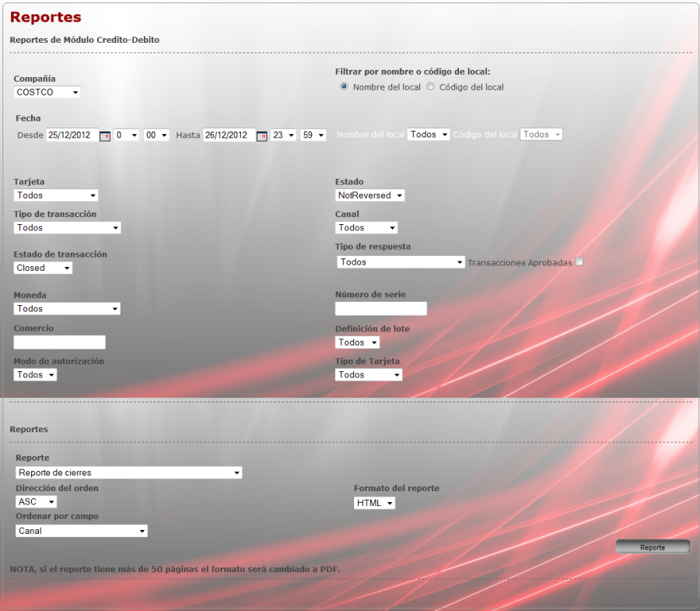Enable Transacciones Aprobadas checkbox
700x611 pixels.
(x=579, y=262)
